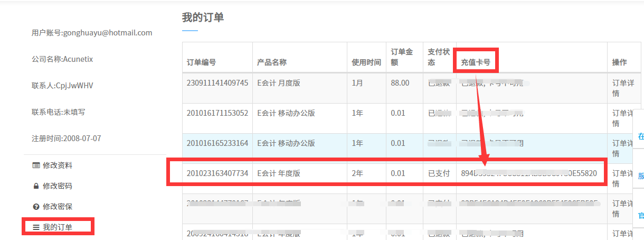Screen dimensions: 644x240
Task: Click product name E会计 年度版 in paid row
Action: 279,173
